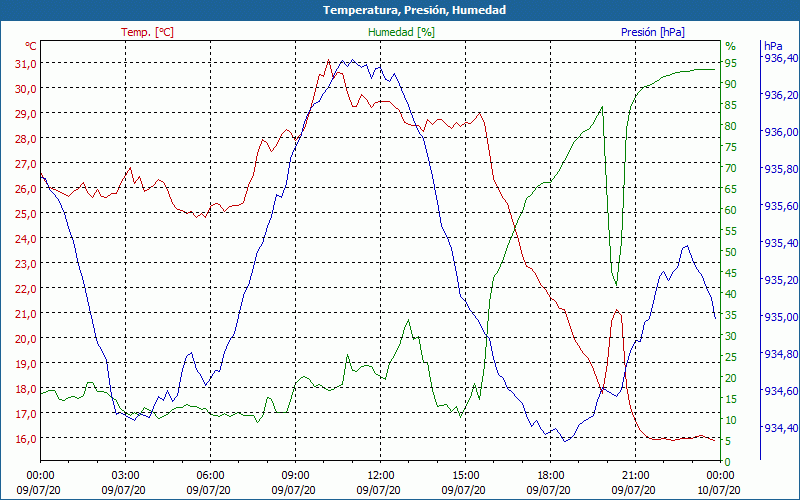The height and width of the screenshot is (500, 800).
Task: Click the '29,0' temperature axis value
Action: click(x=26, y=114)
